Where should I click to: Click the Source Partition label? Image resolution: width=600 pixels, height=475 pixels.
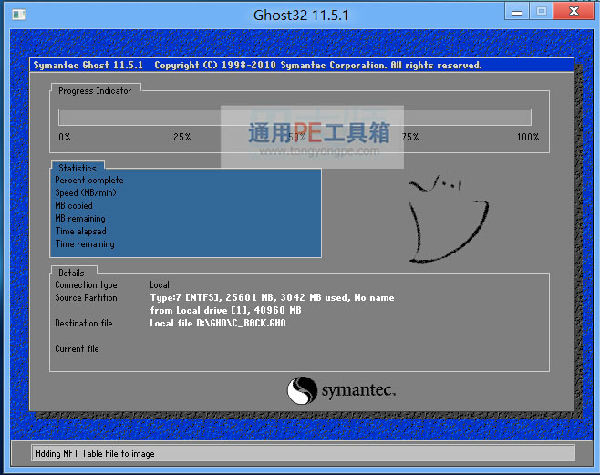(x=86, y=297)
